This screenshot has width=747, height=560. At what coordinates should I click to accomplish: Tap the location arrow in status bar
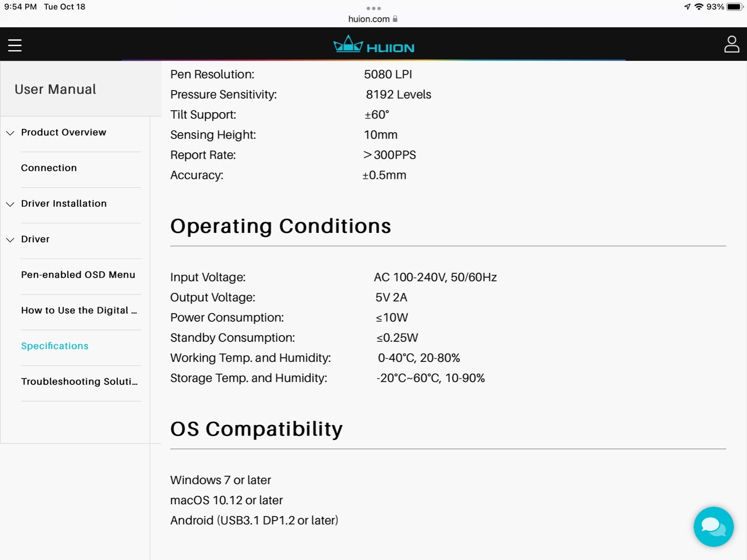pos(687,7)
